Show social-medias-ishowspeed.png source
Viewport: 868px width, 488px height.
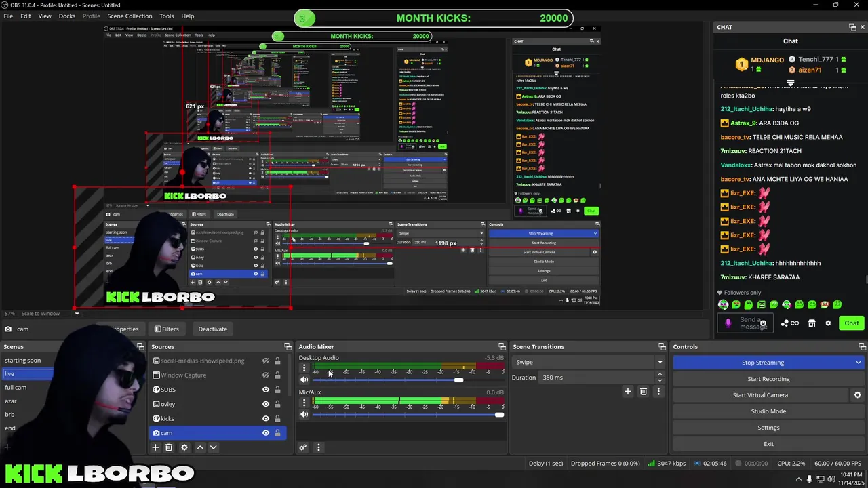click(x=266, y=361)
